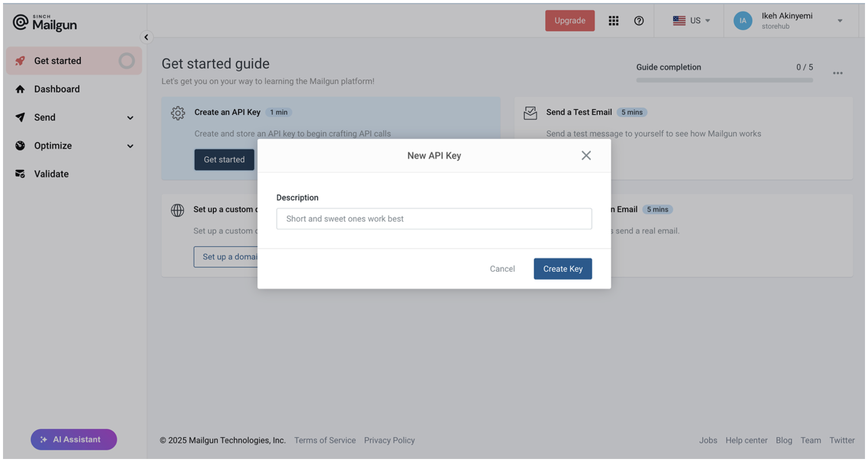Click the rocket icon beside Get started
The width and height of the screenshot is (868, 464).
point(20,61)
